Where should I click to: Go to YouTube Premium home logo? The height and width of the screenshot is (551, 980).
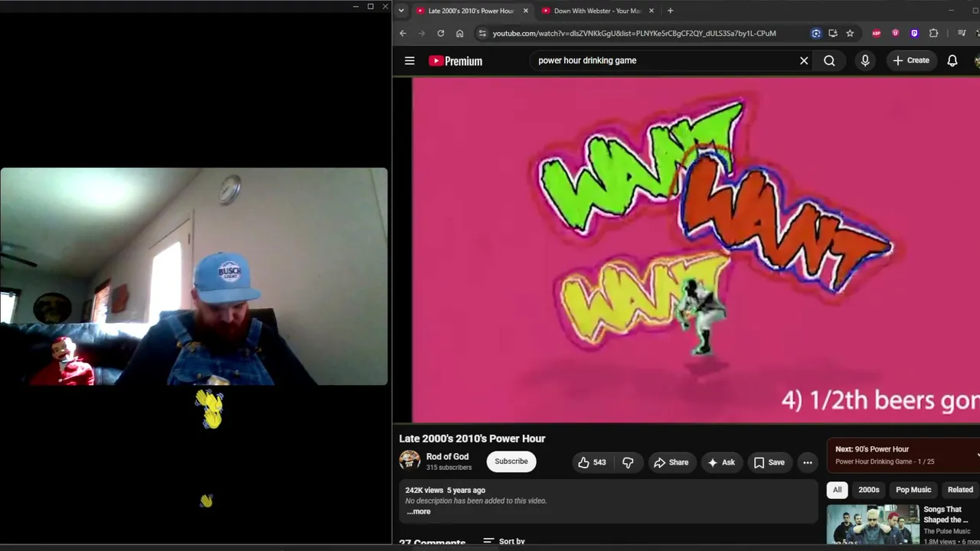click(x=456, y=61)
